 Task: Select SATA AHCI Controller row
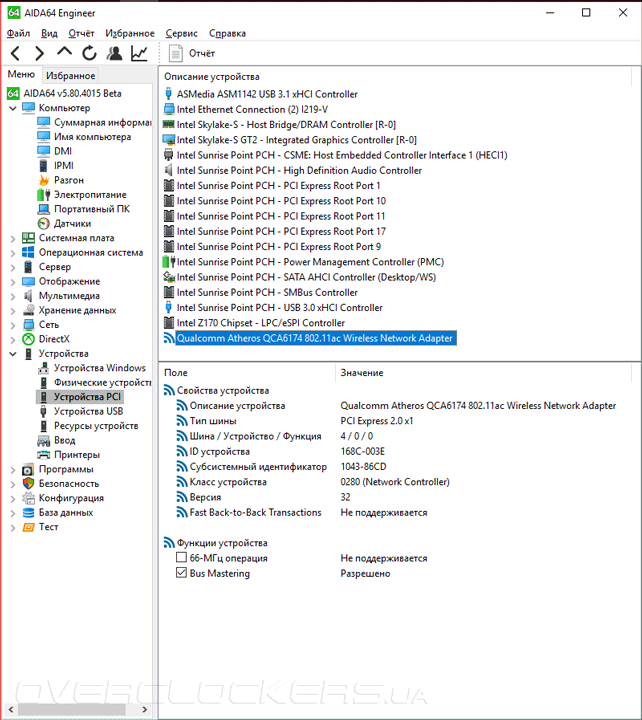pos(306,277)
